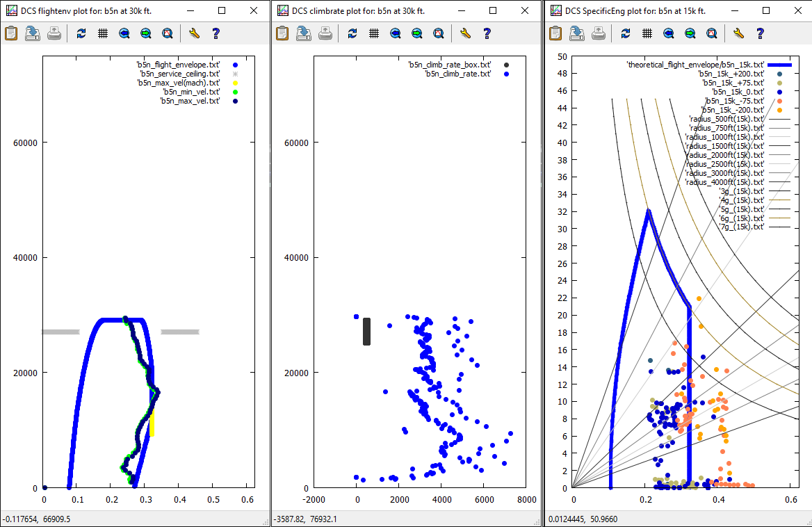The width and height of the screenshot is (812, 527).
Task: Open SpecificEng window title bar icon menu
Action: tap(555, 11)
